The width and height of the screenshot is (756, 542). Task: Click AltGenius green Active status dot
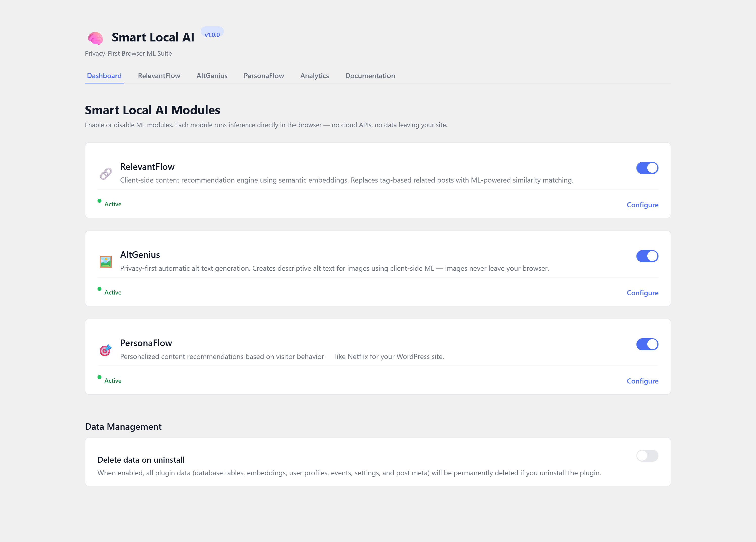[99, 289]
